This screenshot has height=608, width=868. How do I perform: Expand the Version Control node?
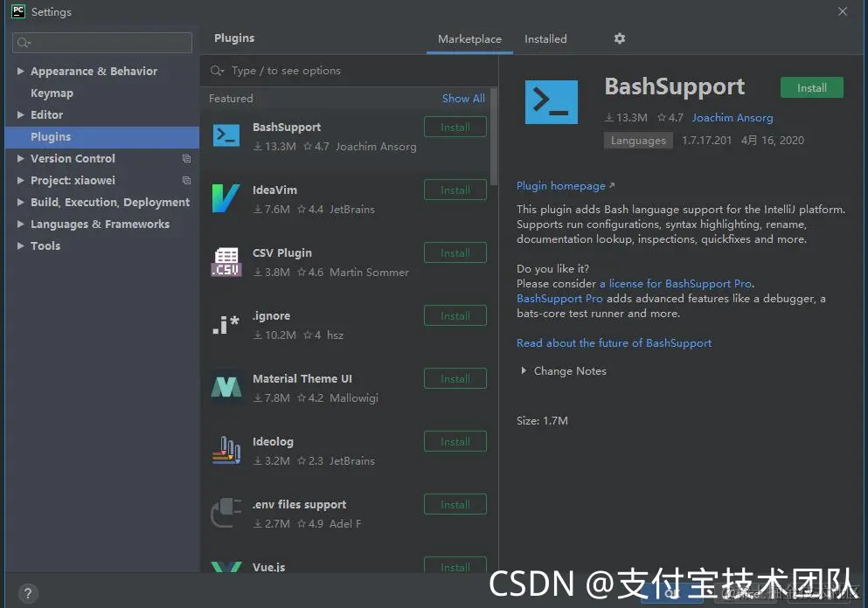pos(20,158)
